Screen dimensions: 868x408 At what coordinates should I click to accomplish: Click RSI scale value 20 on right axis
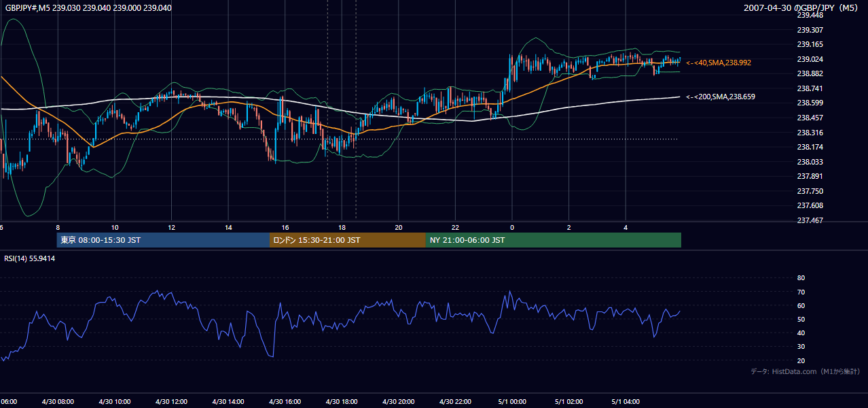800,360
